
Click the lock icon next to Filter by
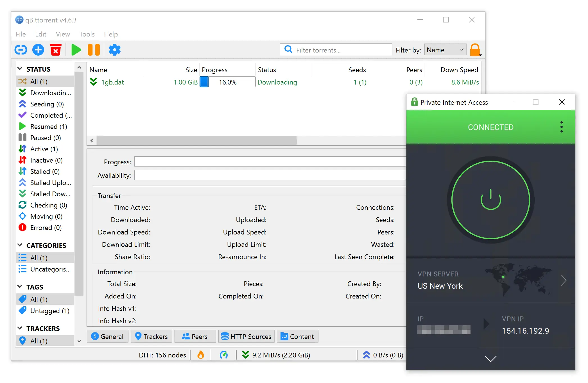pos(475,50)
